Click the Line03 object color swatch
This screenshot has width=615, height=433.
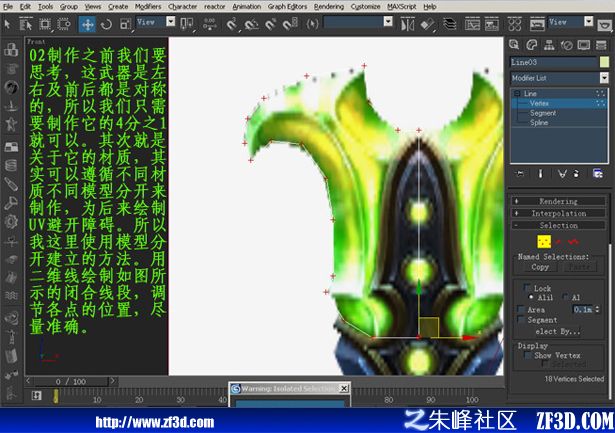click(x=604, y=62)
